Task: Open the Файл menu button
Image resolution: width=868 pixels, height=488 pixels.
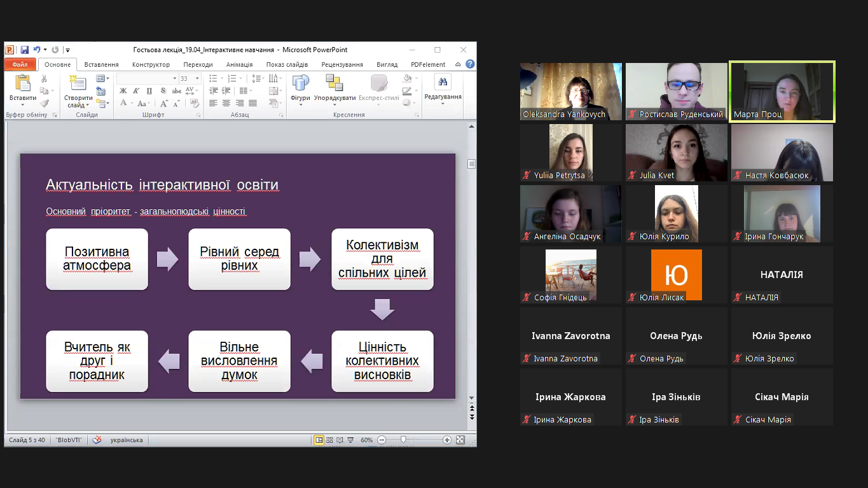Action: [20, 64]
